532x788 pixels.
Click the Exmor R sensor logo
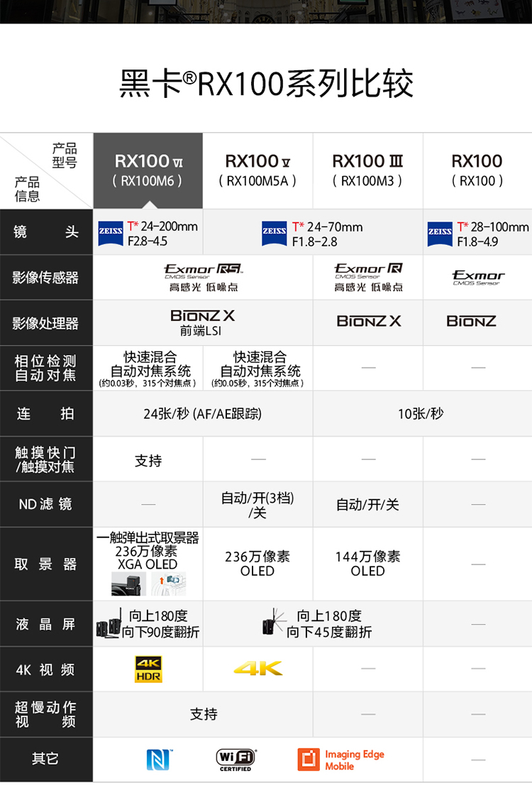click(368, 270)
